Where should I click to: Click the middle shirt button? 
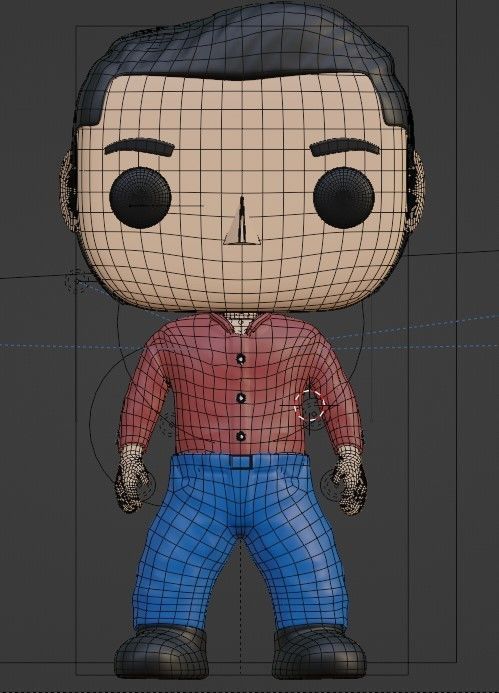coord(240,398)
